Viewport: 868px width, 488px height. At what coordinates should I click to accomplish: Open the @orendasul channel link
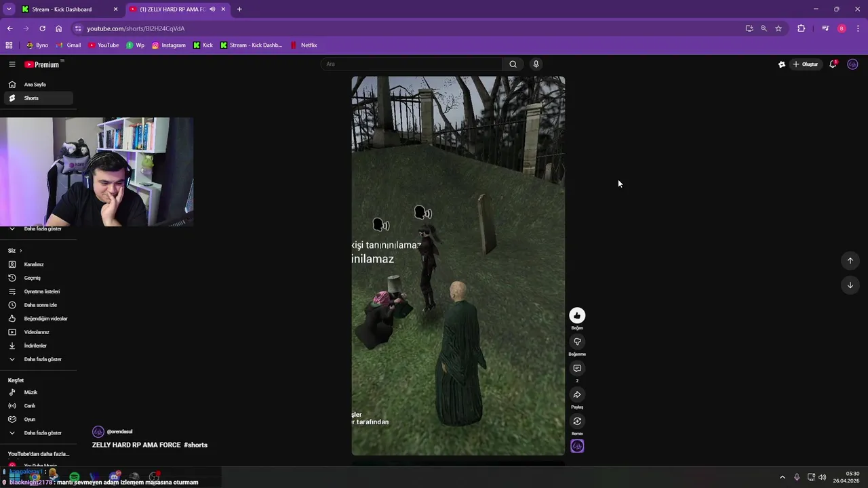pos(119,432)
